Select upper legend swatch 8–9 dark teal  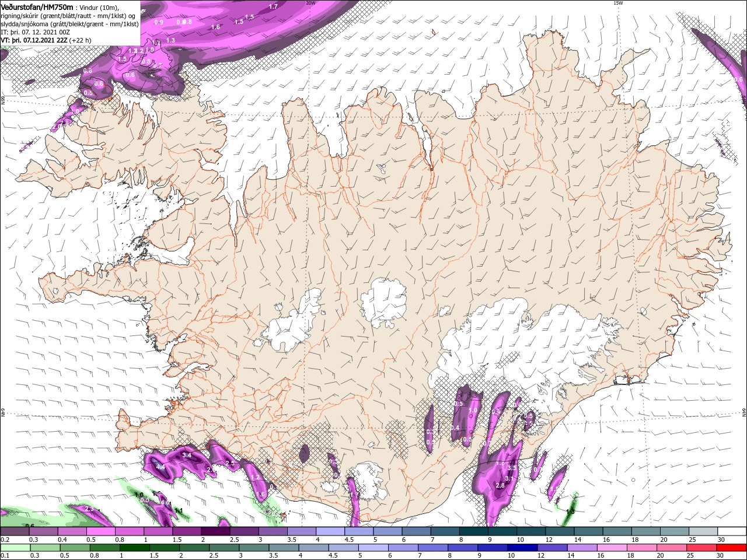click(x=473, y=531)
